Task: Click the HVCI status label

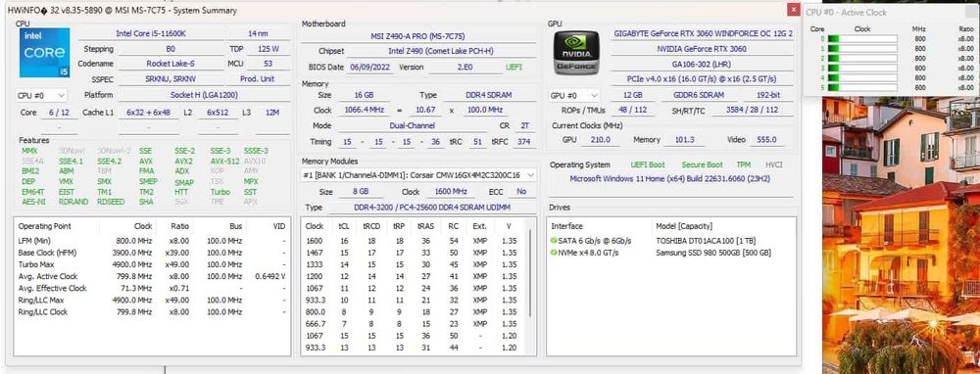Action: tap(774, 164)
